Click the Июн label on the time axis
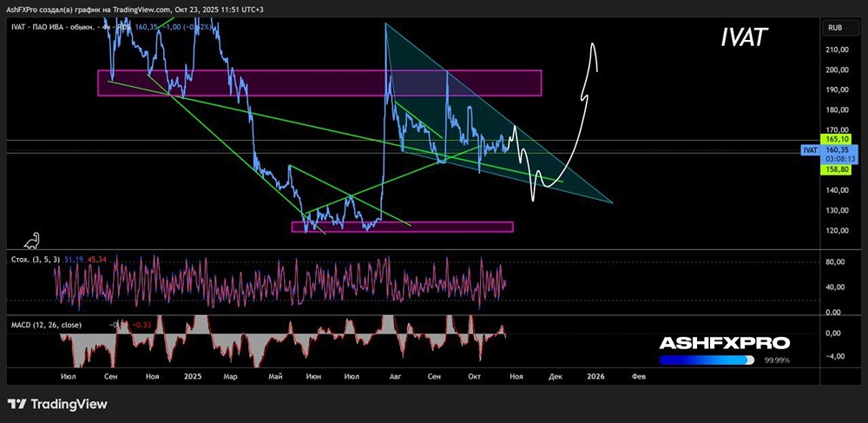The width and height of the screenshot is (868, 423). 313,376
